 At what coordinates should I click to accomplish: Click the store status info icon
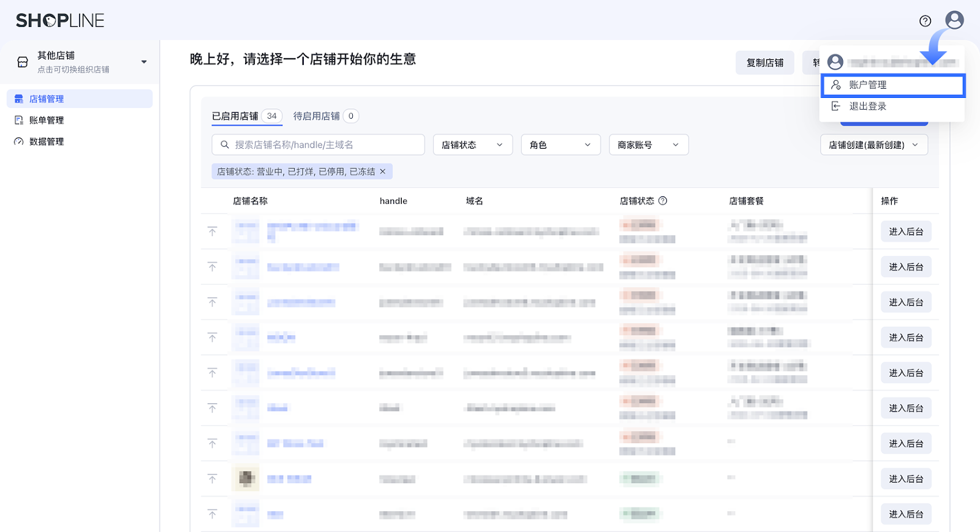(663, 201)
